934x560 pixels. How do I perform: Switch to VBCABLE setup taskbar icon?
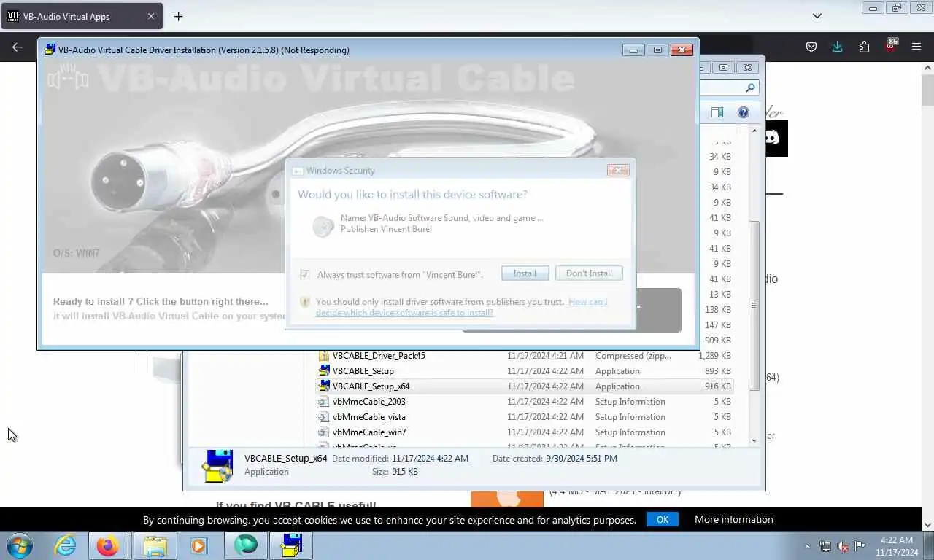[x=291, y=545]
